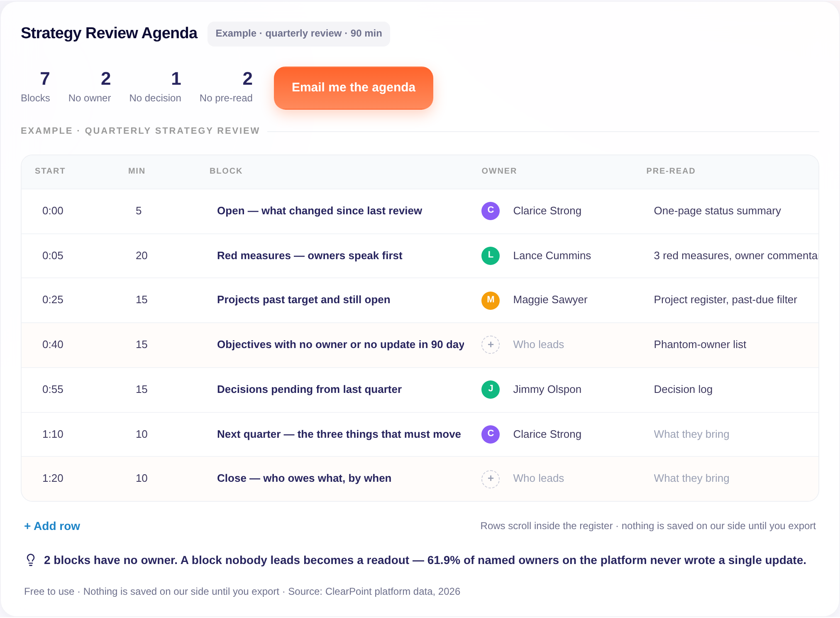Edit minutes value 15 in the Projects row

point(142,300)
